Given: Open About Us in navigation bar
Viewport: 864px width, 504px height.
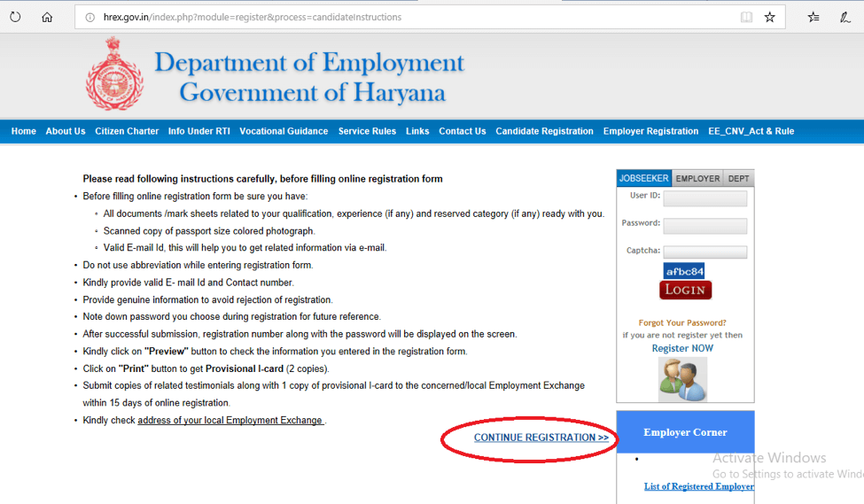Looking at the screenshot, I should [66, 131].
